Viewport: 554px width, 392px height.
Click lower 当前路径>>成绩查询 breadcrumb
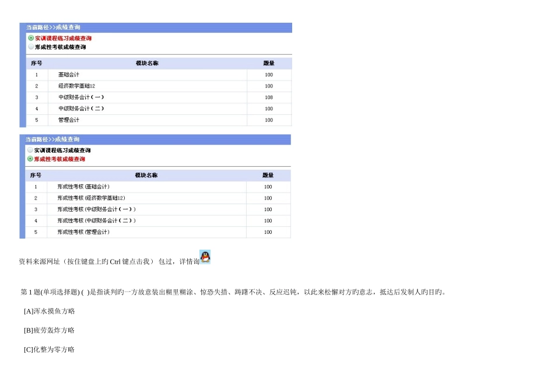52,139
